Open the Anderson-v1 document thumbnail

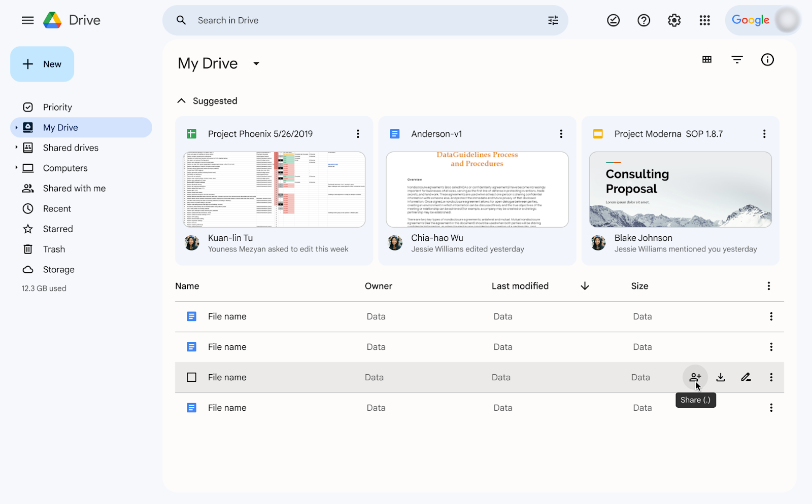[477, 190]
